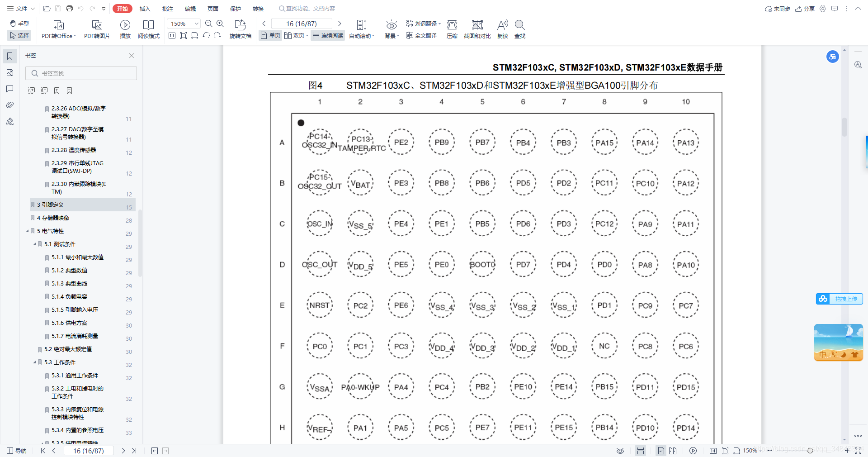Image resolution: width=868 pixels, height=457 pixels.
Task: Switch to the 编辑 tab
Action: coord(190,9)
